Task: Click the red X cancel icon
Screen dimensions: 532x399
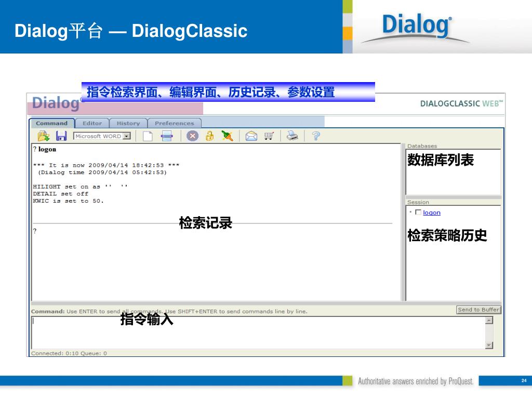Action: (x=192, y=136)
